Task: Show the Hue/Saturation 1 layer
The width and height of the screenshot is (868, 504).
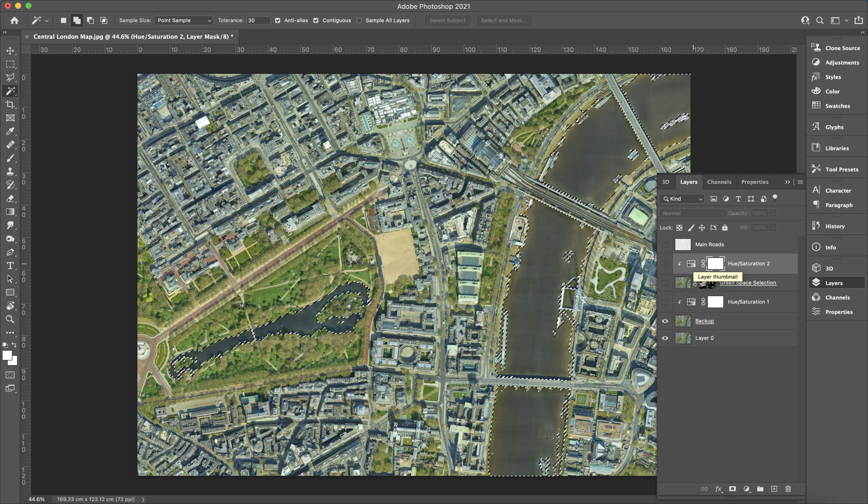Action: (665, 302)
